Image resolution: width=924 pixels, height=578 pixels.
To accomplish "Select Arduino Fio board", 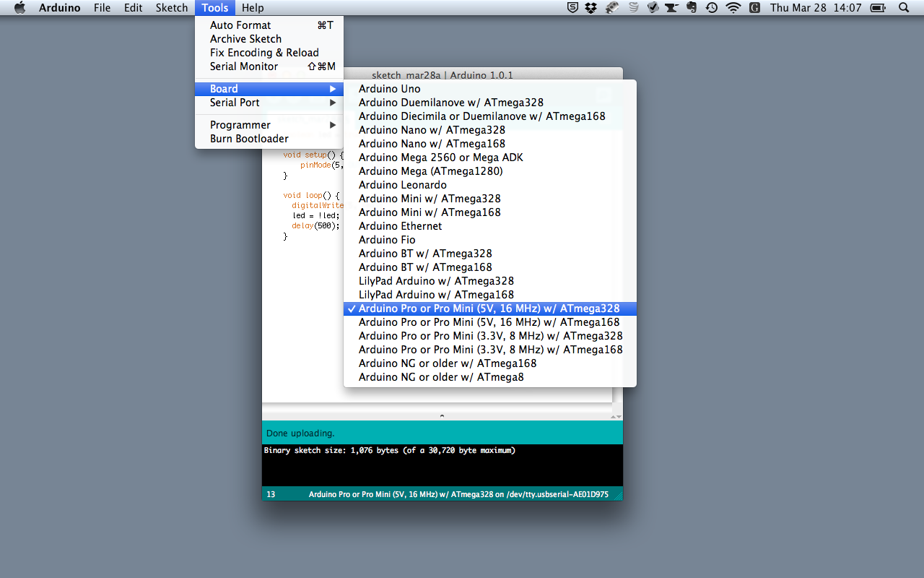I will coord(490,240).
